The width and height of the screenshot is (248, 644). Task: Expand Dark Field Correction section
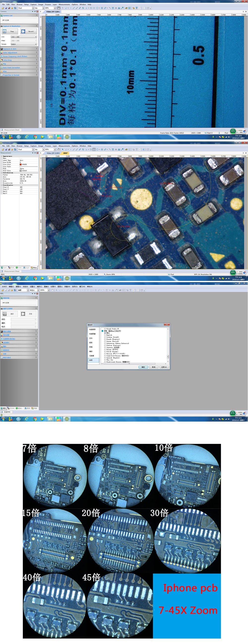click(x=19, y=68)
